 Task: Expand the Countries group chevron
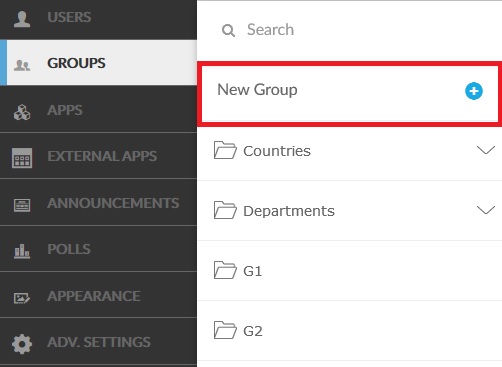tap(486, 150)
